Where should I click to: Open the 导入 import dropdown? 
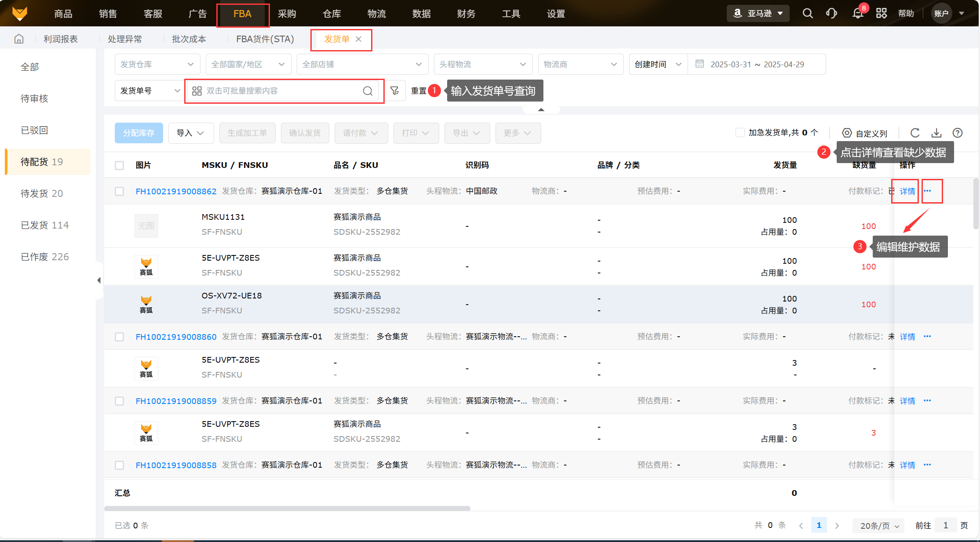pos(190,133)
